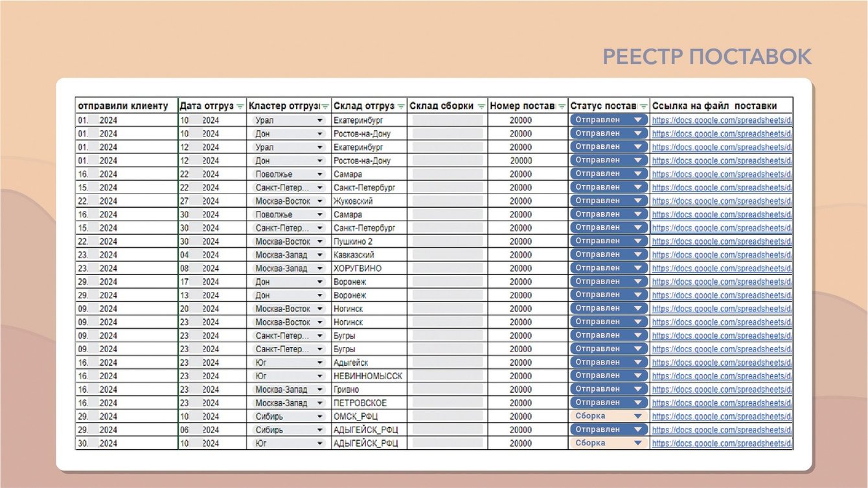Open the Google Sheets link in the Пушкино 2 row
This screenshot has width=868, height=488.
722,241
